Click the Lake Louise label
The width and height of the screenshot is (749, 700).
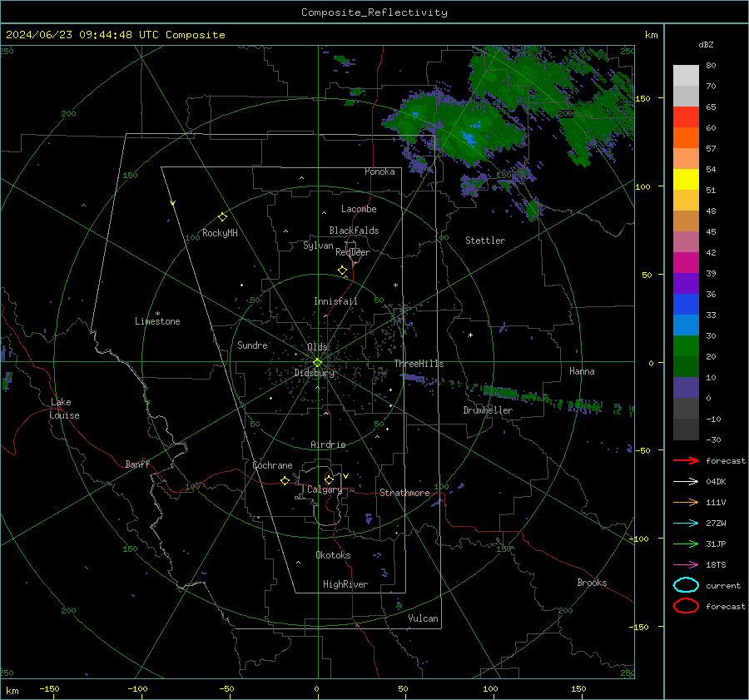tap(64, 409)
